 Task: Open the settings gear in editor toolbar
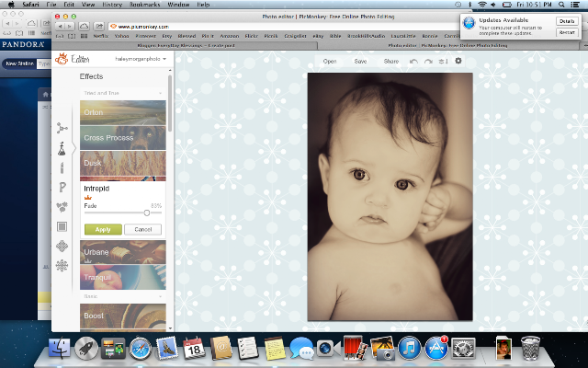coord(458,61)
